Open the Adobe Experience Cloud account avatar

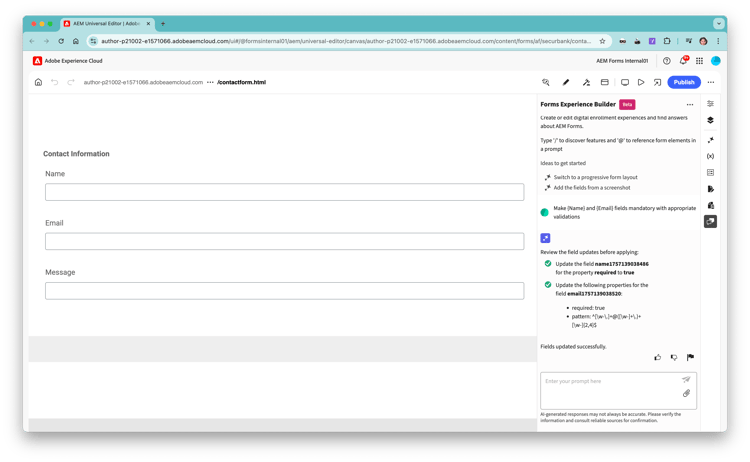click(716, 61)
